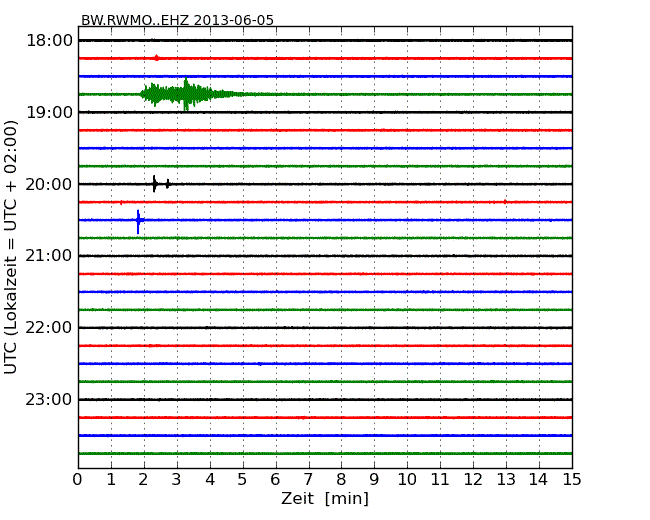The image size is (650, 520).
Task: Click the 4 minute tick label
Action: pyautogui.click(x=210, y=480)
